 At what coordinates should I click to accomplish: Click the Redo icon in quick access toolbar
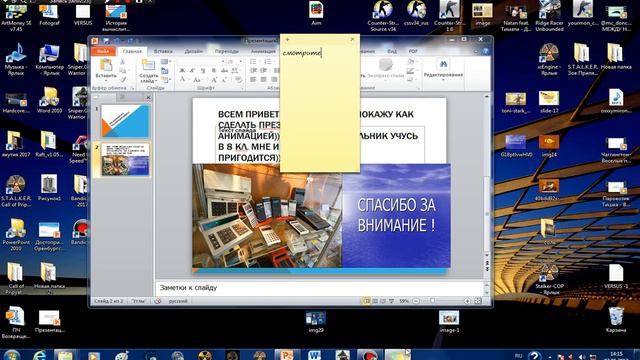click(130, 40)
